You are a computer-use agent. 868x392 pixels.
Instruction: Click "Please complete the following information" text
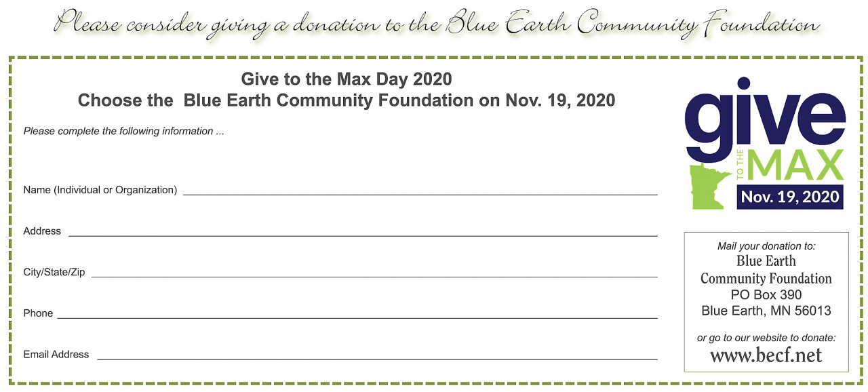(123, 131)
